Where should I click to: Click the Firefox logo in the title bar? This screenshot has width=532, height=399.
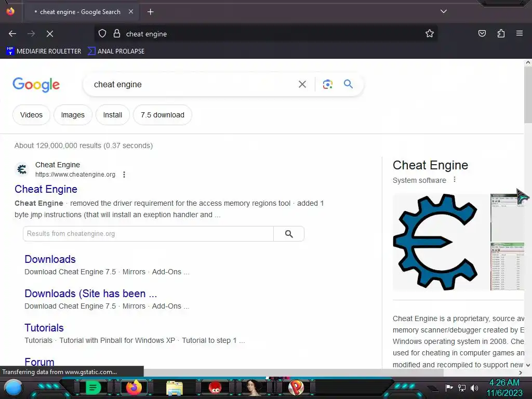[10, 11]
